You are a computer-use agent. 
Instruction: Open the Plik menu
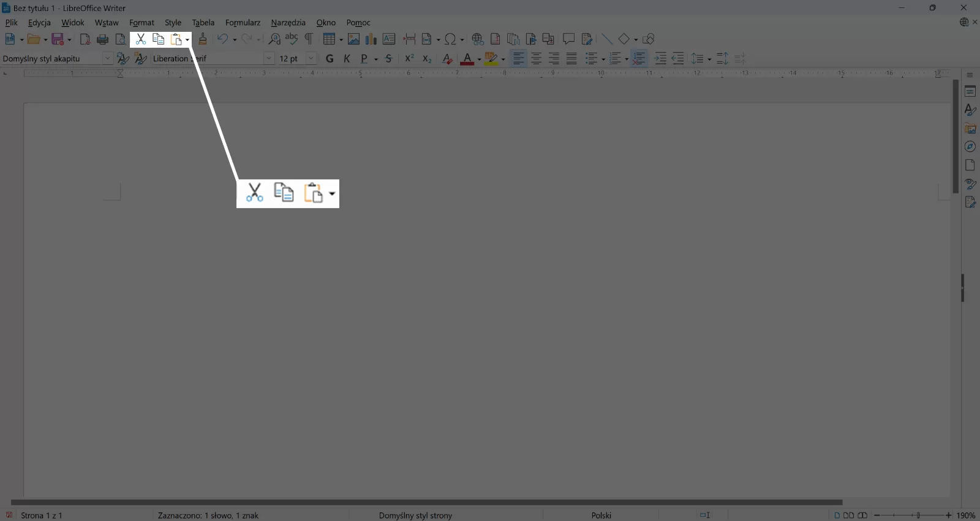point(12,23)
